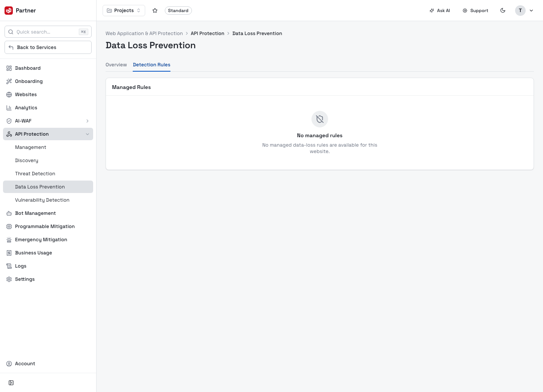Open the Analytics page label

tap(26, 108)
